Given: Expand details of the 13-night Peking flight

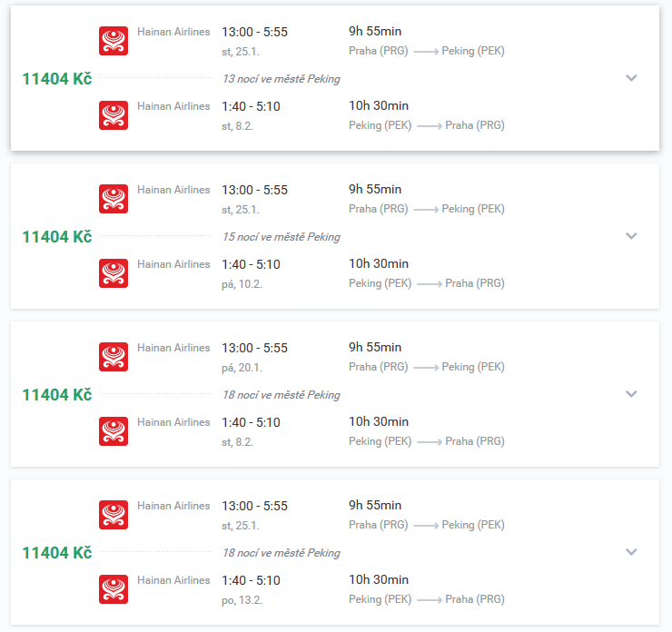Looking at the screenshot, I should pos(631,78).
